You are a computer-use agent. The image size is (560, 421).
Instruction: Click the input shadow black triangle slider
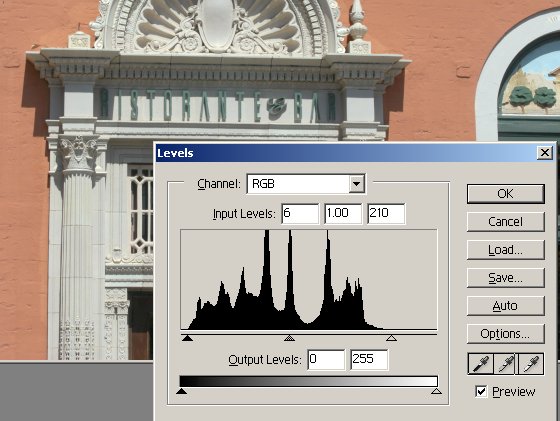(187, 338)
